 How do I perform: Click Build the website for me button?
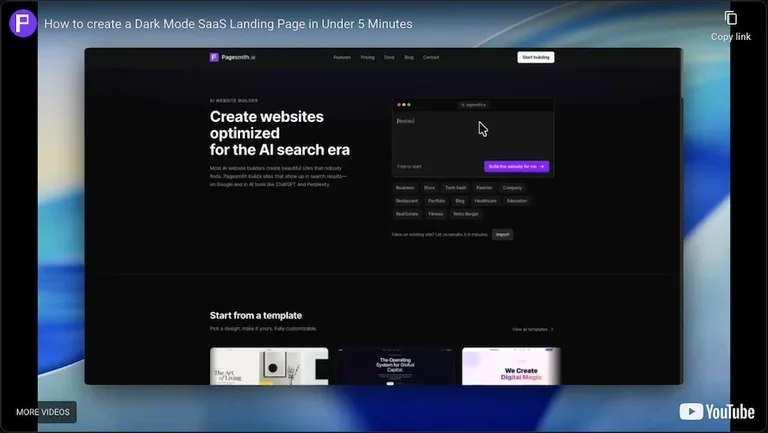click(516, 167)
